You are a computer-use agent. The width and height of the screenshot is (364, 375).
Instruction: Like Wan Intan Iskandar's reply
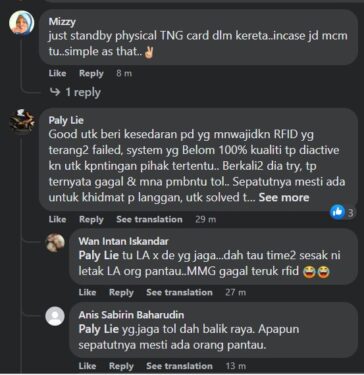pos(87,292)
